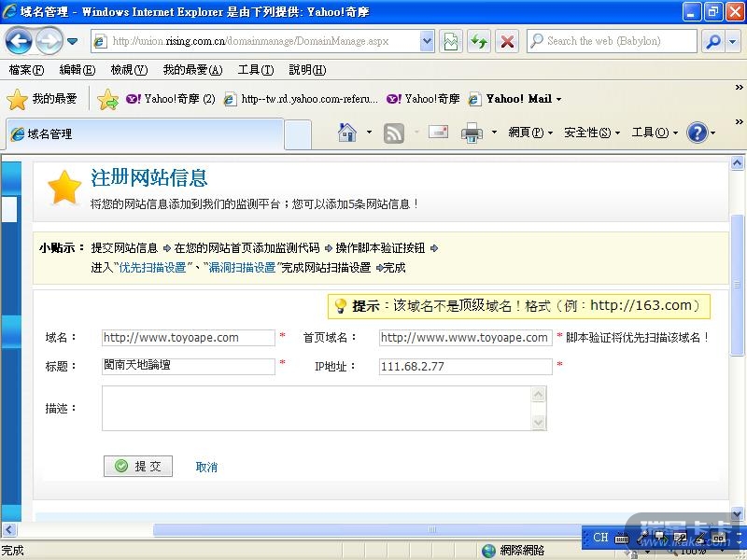The height and width of the screenshot is (560, 747).
Task: Open the http--tw.rd.yahoo.com-referu favorites link
Action: [301, 99]
